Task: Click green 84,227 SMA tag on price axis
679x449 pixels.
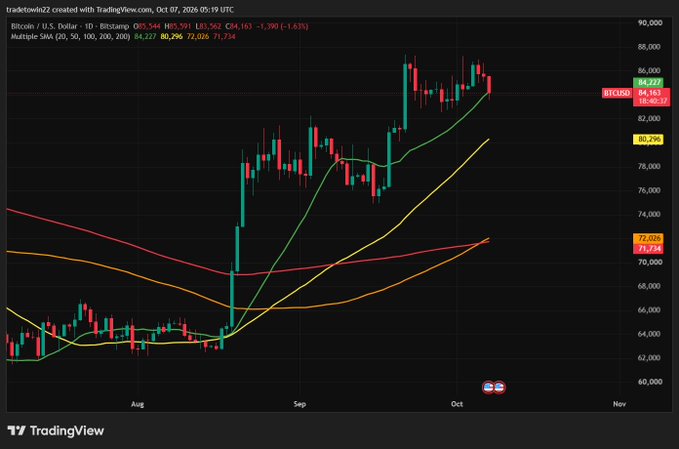Action: point(648,82)
